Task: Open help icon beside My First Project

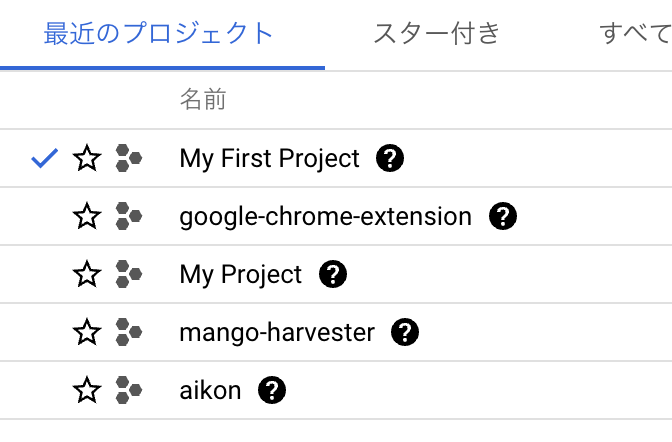Action: click(x=390, y=158)
